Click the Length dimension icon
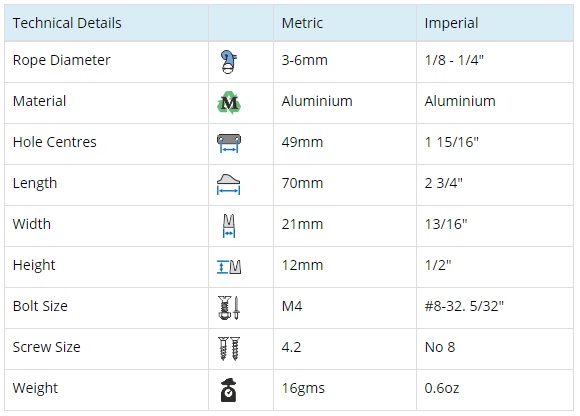Screen dimensions: 580x416 coord(228,184)
